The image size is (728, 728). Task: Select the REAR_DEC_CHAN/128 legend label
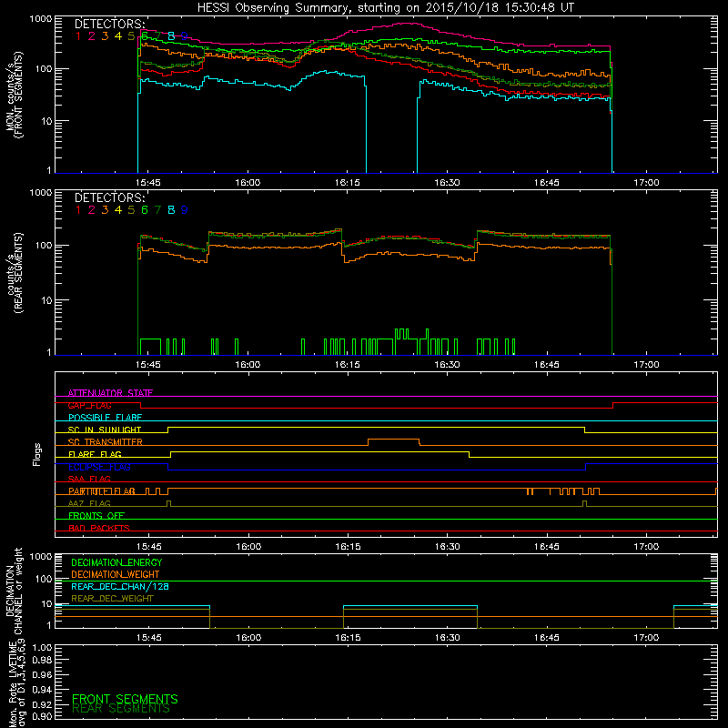(120, 586)
